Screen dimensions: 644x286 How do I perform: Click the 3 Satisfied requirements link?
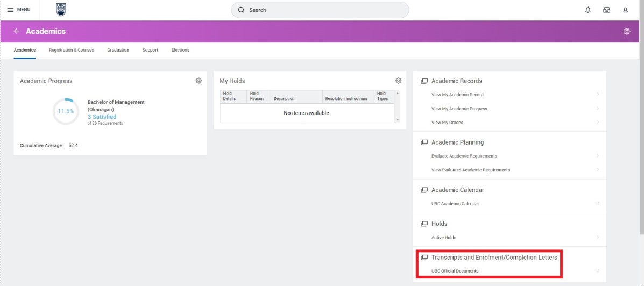[102, 117]
